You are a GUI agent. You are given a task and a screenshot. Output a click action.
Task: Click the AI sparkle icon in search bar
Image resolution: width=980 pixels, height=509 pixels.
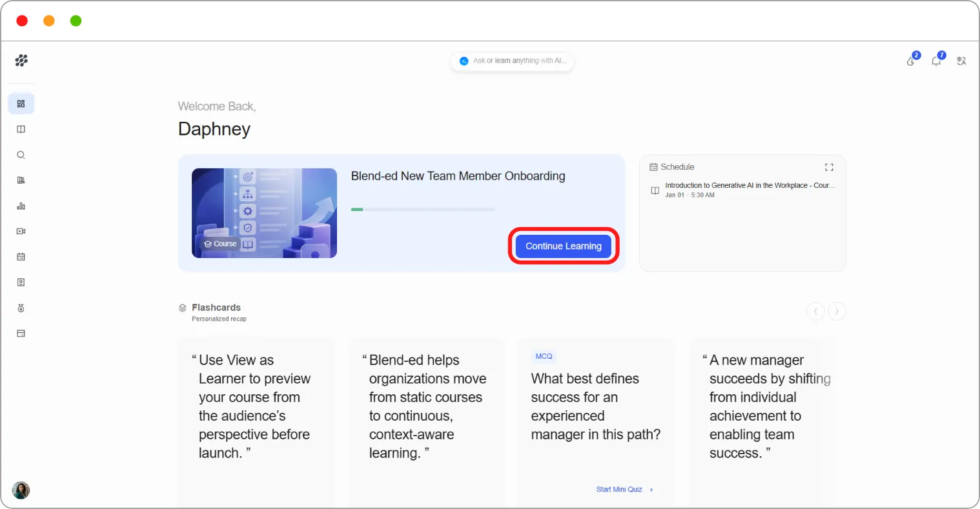pyautogui.click(x=464, y=61)
